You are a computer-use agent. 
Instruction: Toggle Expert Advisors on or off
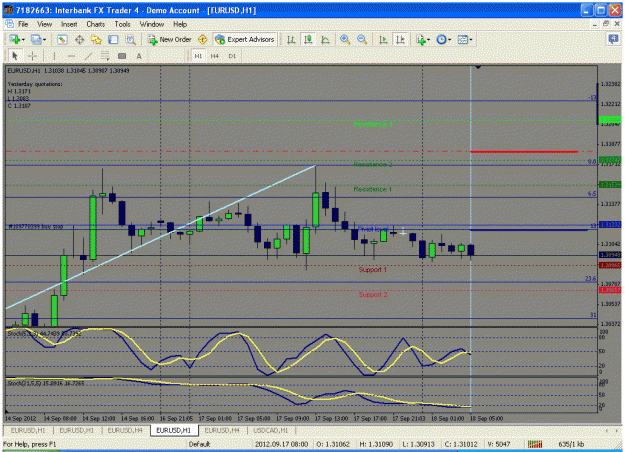click(x=245, y=39)
